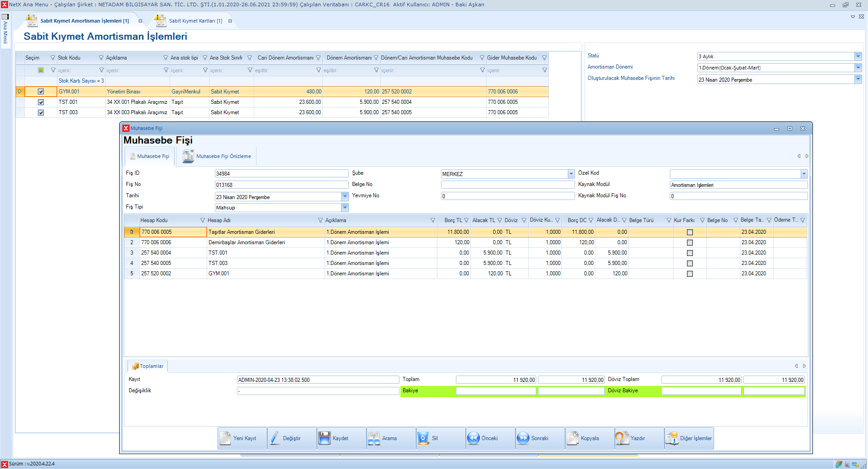Save using the Kaydet floppy disk icon
The width and height of the screenshot is (868, 469).
[x=324, y=438]
